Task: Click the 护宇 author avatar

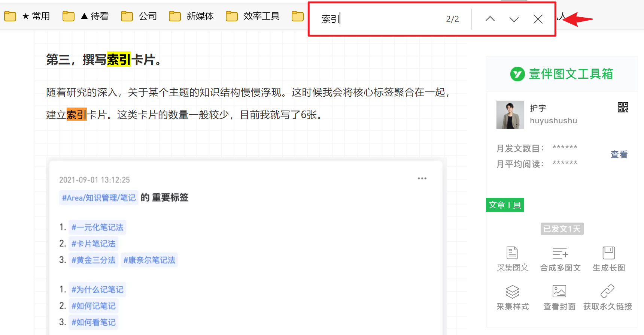Action: coord(510,115)
